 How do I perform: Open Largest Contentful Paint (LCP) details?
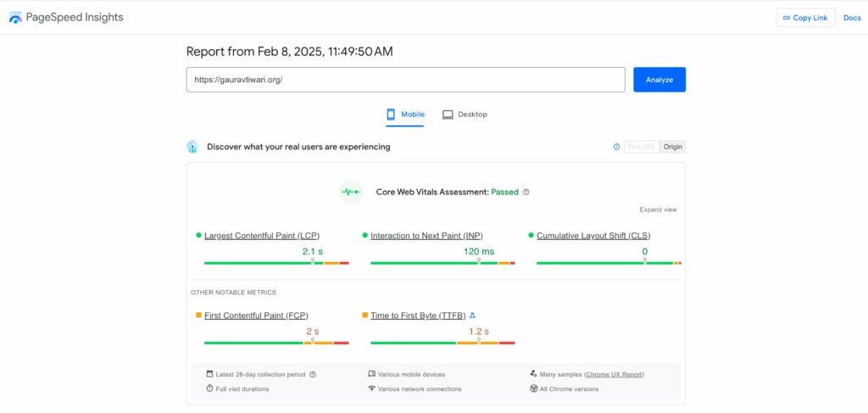[261, 236]
